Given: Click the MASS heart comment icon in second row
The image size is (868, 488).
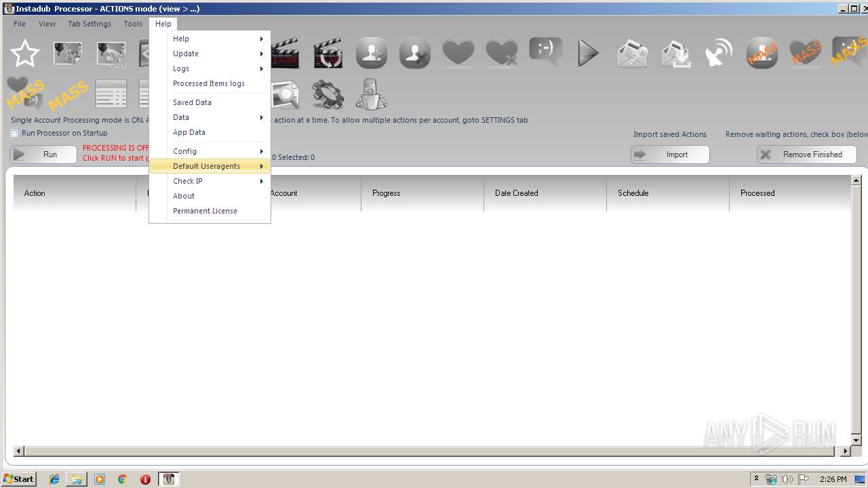Looking at the screenshot, I should [x=25, y=93].
